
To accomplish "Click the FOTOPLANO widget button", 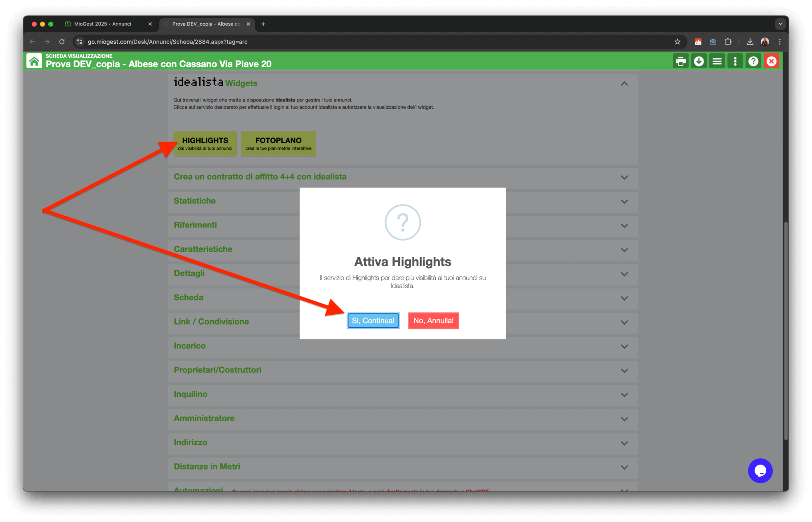I will pyautogui.click(x=279, y=143).
